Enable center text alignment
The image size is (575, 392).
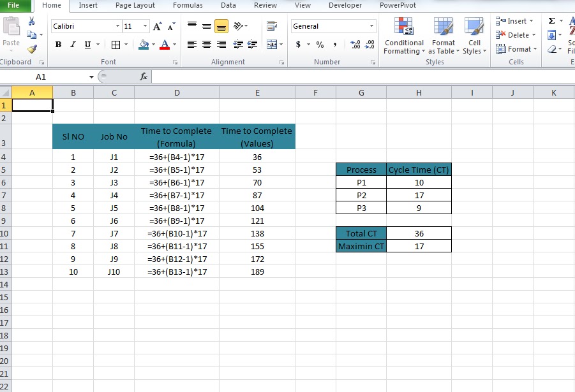tap(205, 45)
